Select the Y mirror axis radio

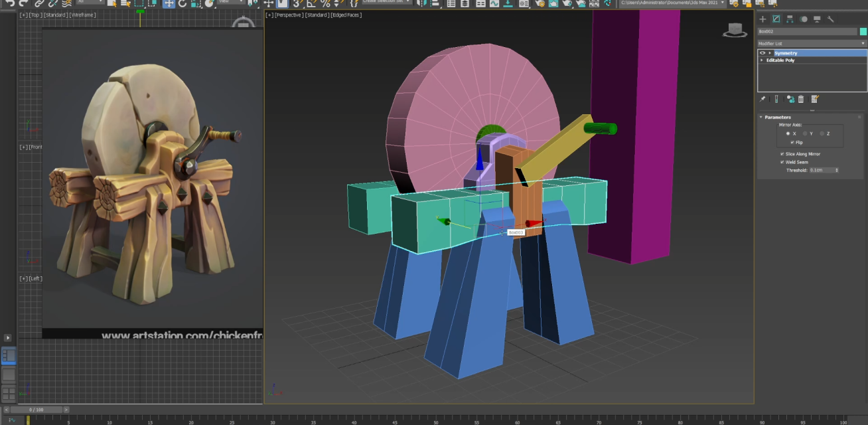tap(805, 133)
